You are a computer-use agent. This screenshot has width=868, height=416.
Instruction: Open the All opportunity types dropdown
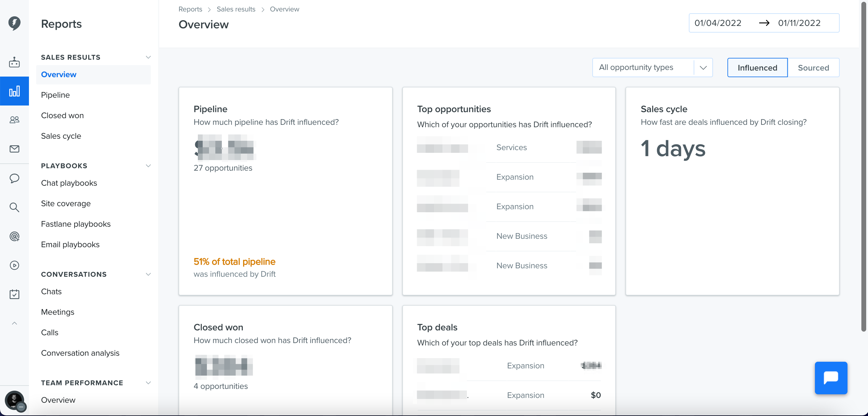652,67
